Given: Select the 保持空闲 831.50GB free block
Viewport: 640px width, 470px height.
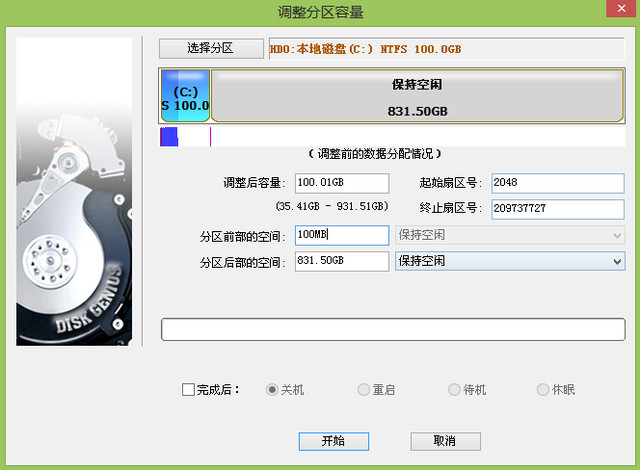Looking at the screenshot, I should (418, 95).
